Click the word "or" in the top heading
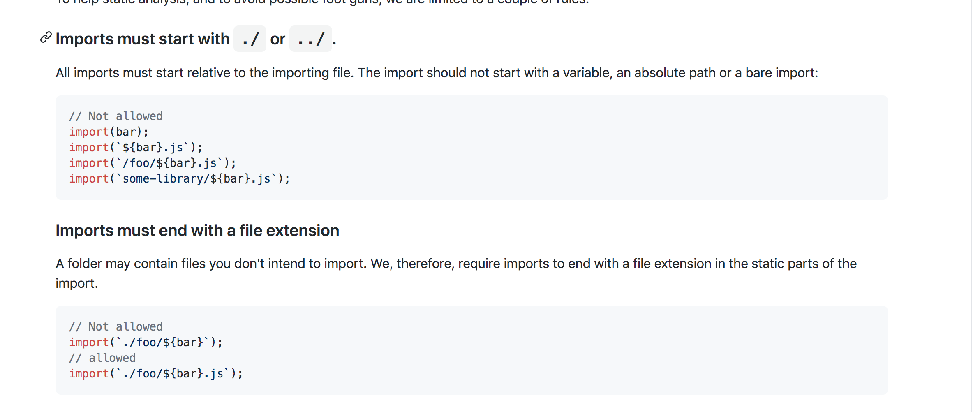 [278, 39]
